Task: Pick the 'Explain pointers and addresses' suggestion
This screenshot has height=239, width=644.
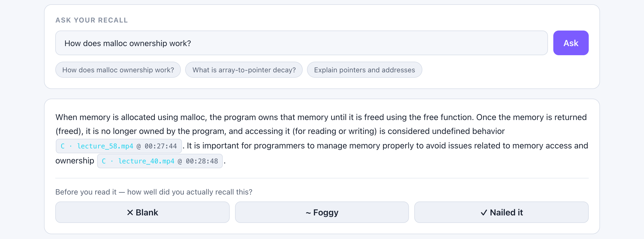Action: (364, 70)
